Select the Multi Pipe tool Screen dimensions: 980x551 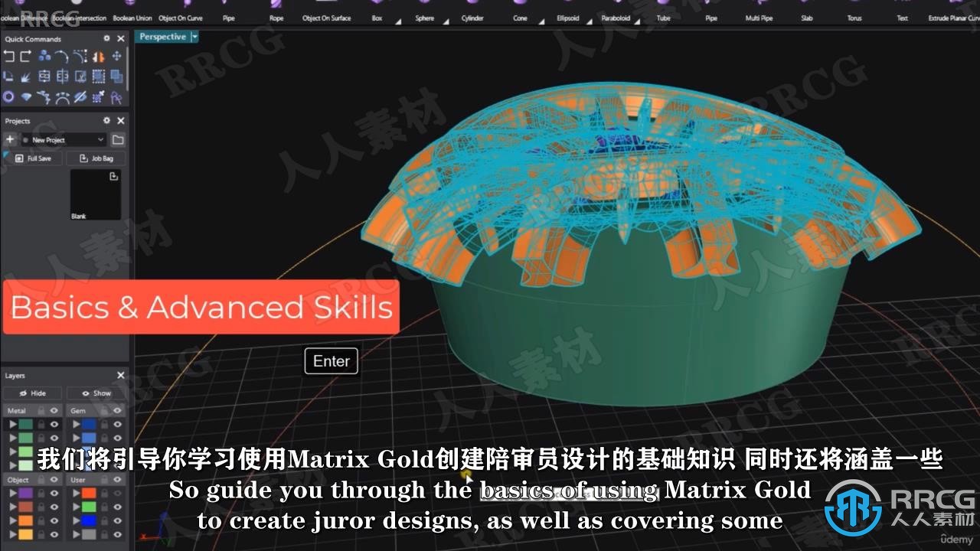[x=759, y=12]
